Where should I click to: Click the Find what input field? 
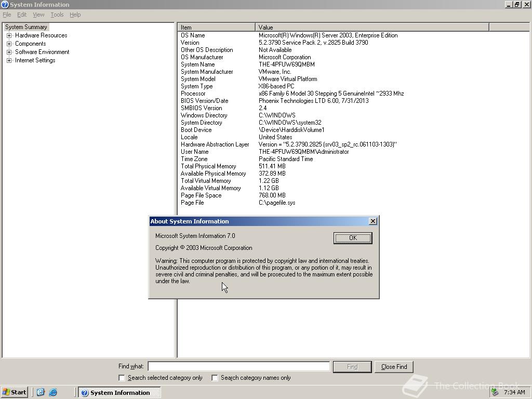pos(239,366)
